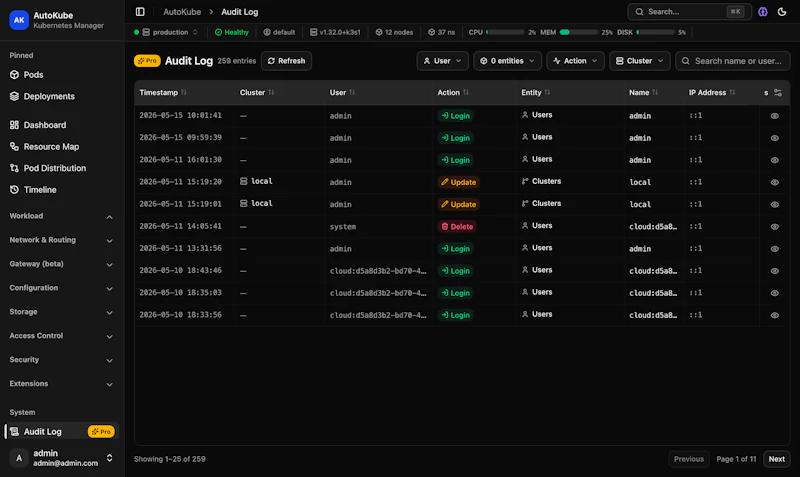
Task: Sort by Cluster column arrows
Action: 271,92
